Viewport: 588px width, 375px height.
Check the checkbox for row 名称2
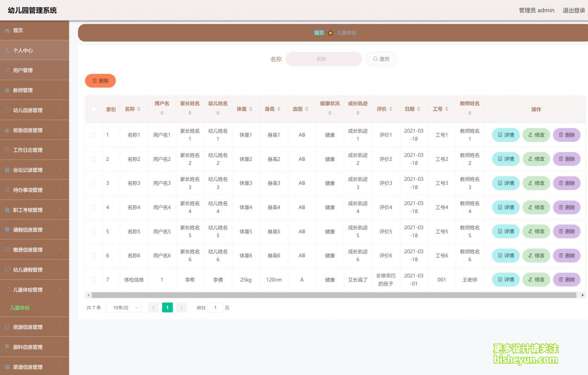(93, 159)
